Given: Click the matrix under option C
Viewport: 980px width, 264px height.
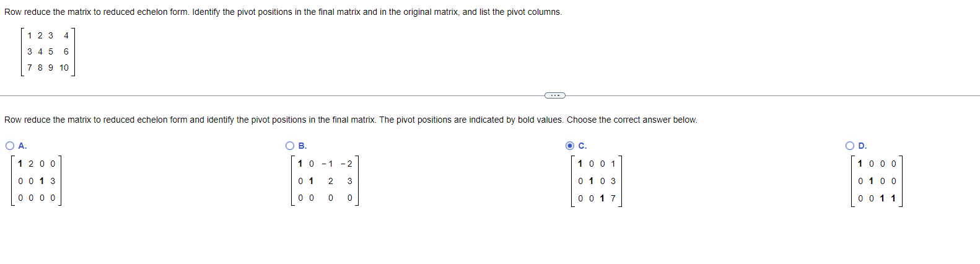Looking at the screenshot, I should (597, 181).
